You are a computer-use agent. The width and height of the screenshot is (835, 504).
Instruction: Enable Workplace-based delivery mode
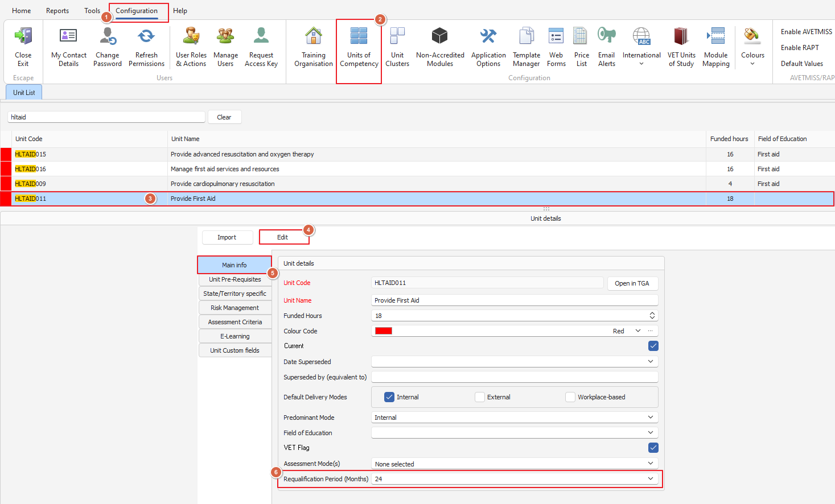[570, 397]
